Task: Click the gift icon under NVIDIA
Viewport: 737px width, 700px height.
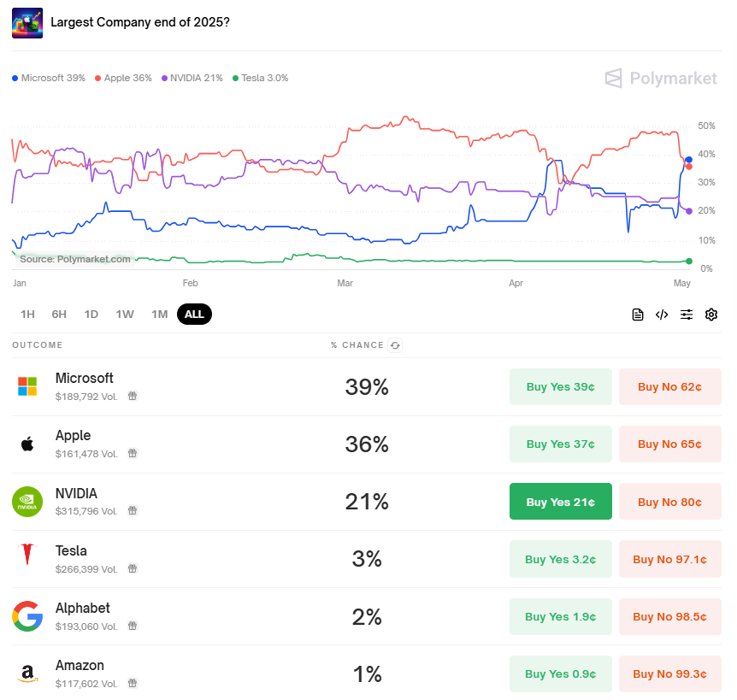Action: tap(133, 510)
